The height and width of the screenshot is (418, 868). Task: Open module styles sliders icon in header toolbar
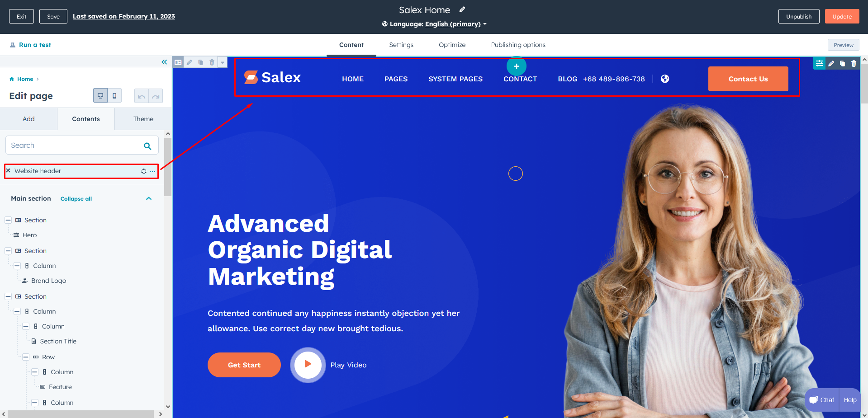pyautogui.click(x=819, y=64)
